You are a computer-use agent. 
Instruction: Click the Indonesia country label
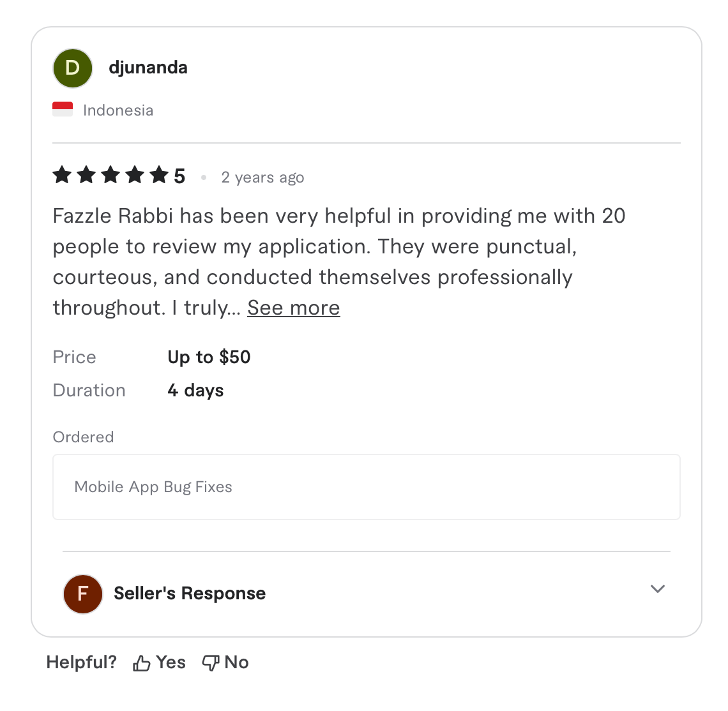(x=118, y=110)
